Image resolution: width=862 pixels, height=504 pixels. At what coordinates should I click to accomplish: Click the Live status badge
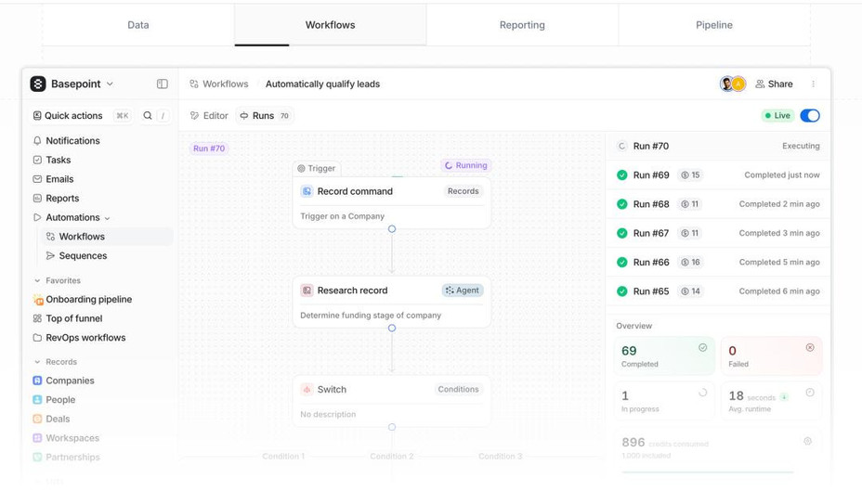pos(777,115)
